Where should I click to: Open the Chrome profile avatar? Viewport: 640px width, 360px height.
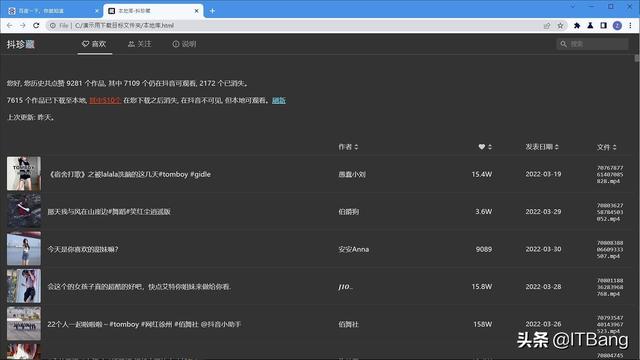click(617, 25)
